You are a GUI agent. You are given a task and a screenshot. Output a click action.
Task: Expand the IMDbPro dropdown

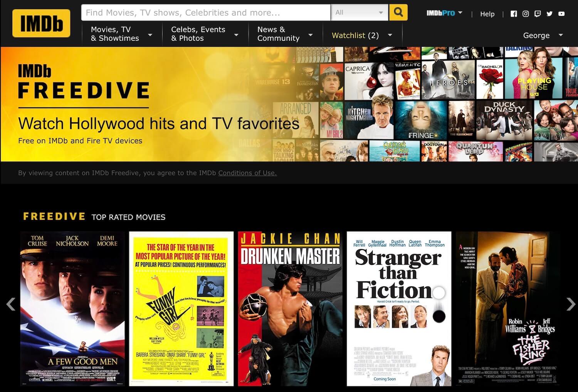[x=444, y=13]
